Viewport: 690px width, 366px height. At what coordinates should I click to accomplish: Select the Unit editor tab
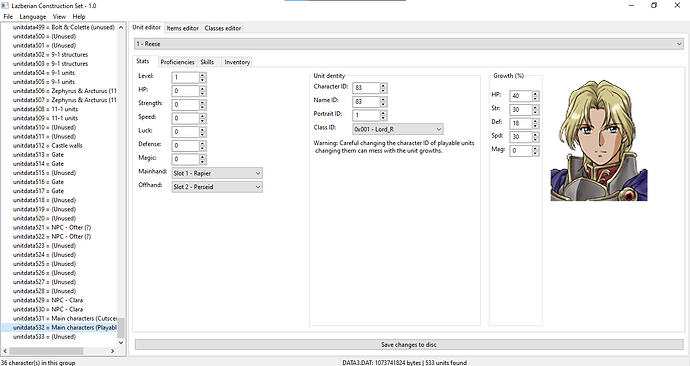click(147, 27)
